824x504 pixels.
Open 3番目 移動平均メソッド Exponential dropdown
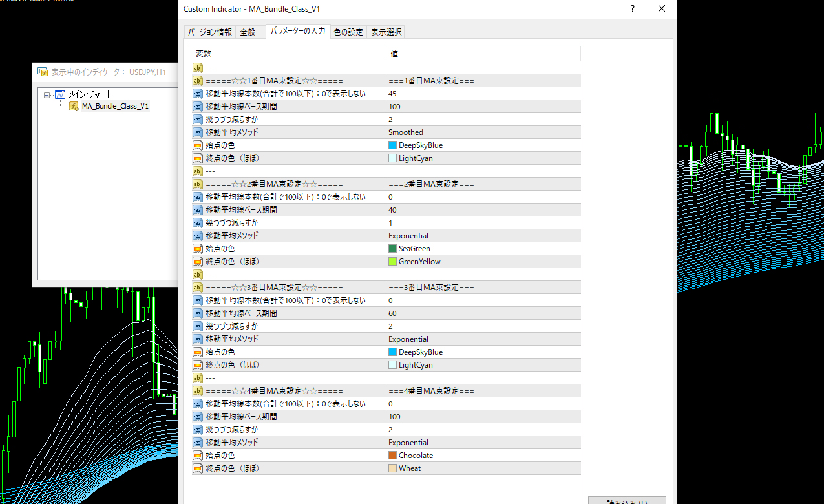tap(483, 339)
